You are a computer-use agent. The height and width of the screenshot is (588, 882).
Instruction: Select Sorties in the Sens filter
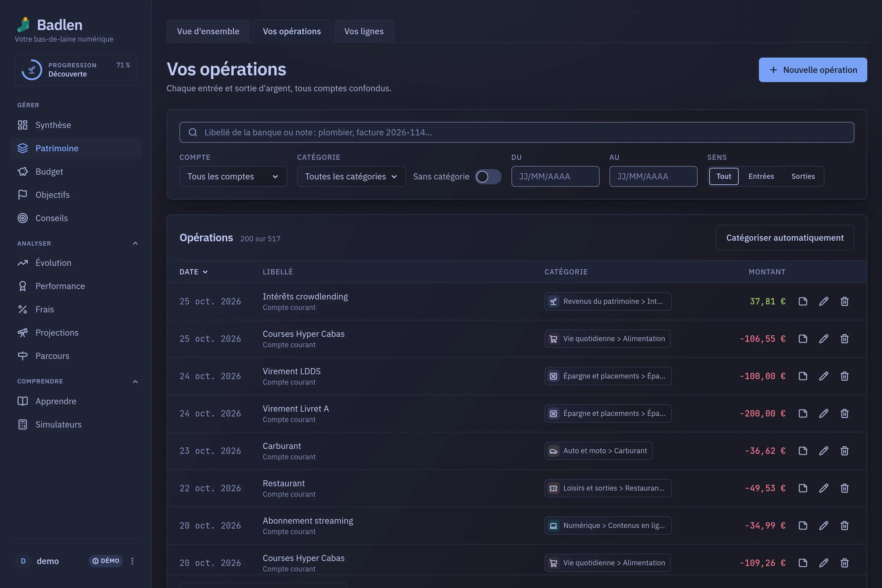click(x=803, y=176)
